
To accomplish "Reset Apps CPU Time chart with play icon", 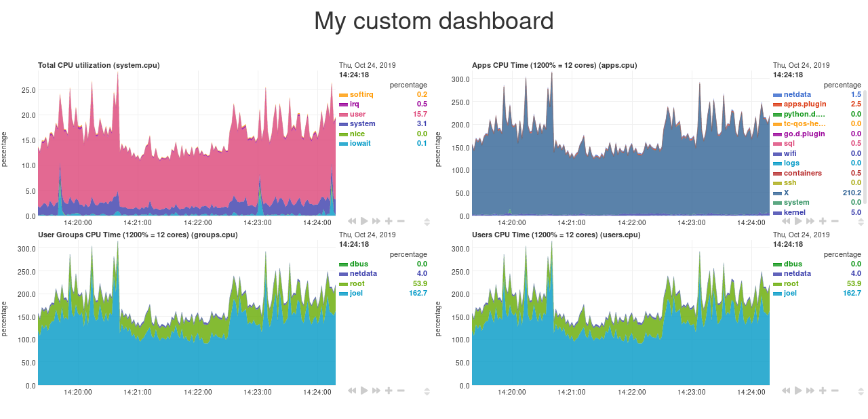I will [x=798, y=221].
